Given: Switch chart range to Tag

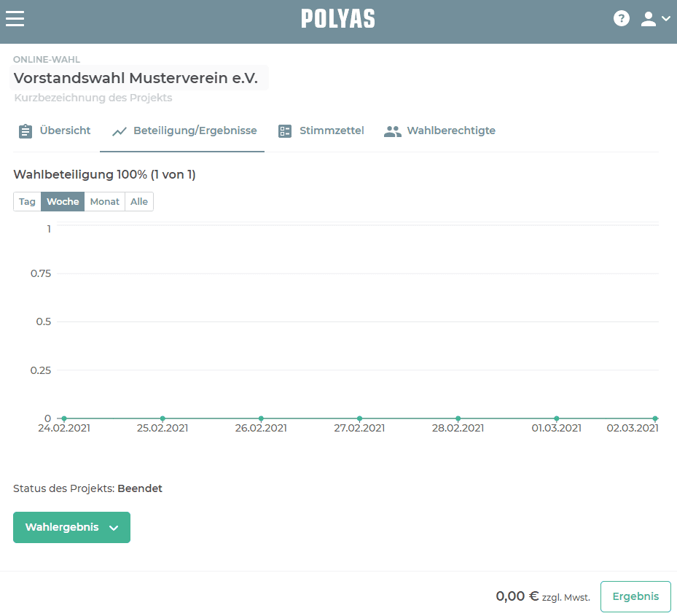Looking at the screenshot, I should 27,202.
